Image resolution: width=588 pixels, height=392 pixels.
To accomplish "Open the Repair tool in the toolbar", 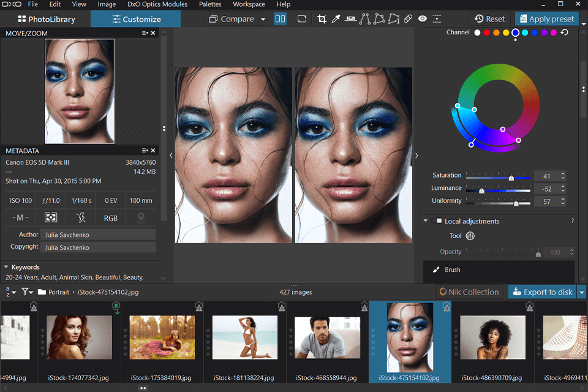I will click(408, 19).
